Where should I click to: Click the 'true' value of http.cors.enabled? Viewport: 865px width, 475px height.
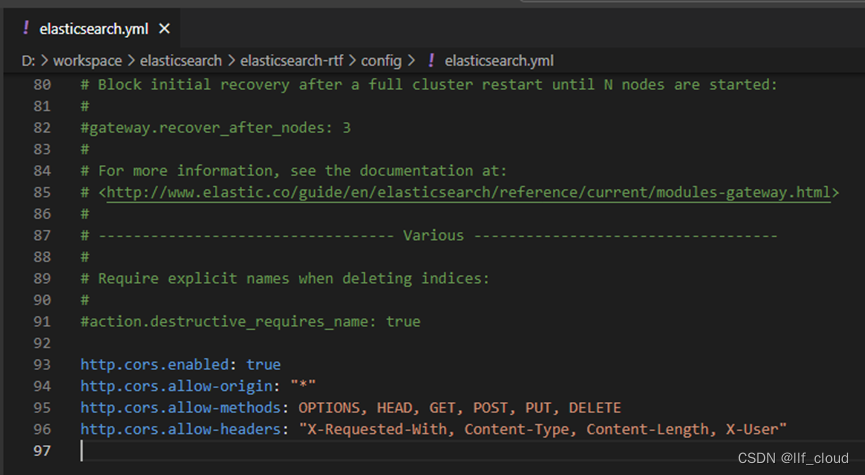point(263,365)
